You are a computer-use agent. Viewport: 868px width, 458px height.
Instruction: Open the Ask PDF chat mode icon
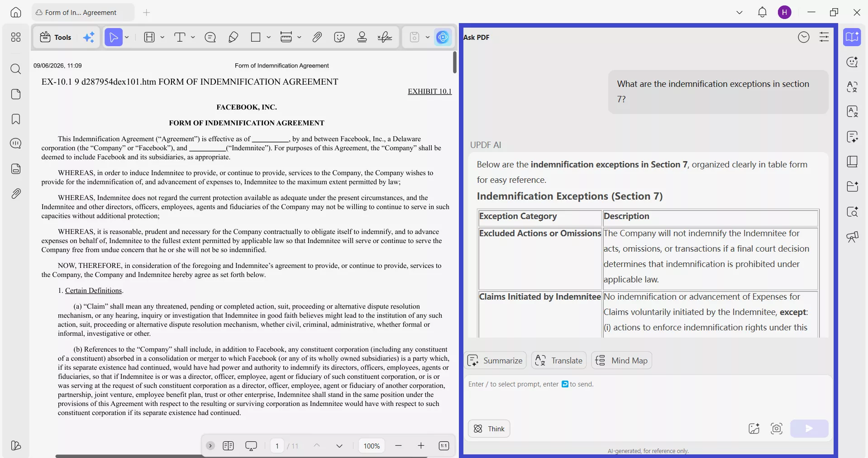click(852, 37)
